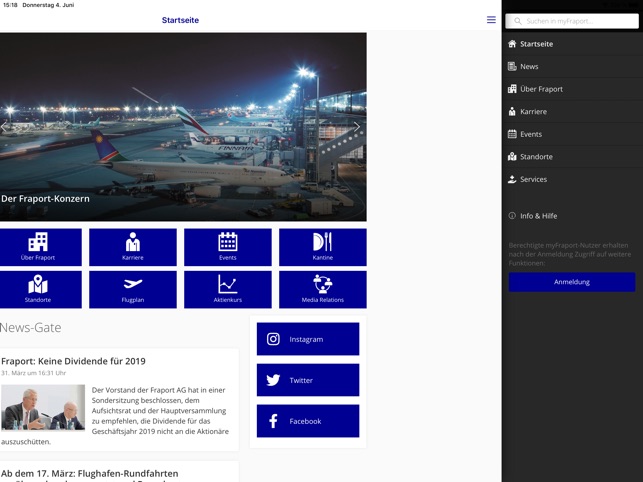Select Karriere in the side menu

pos(572,112)
